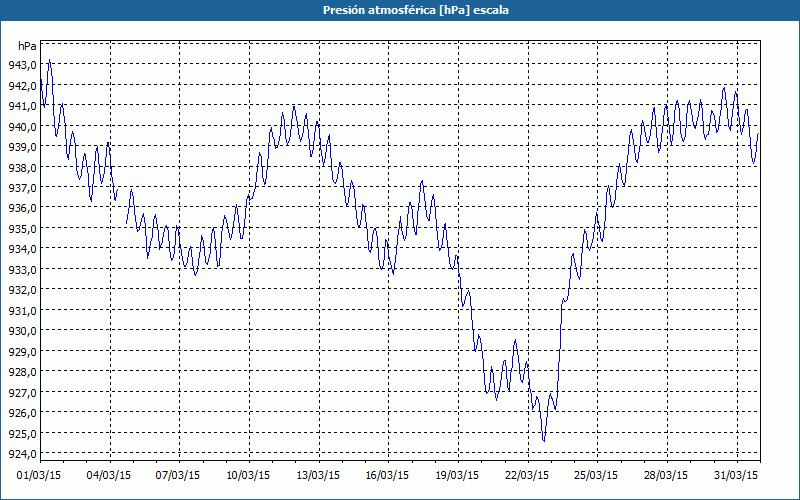Click the 935,0 y-axis value

tap(22, 228)
